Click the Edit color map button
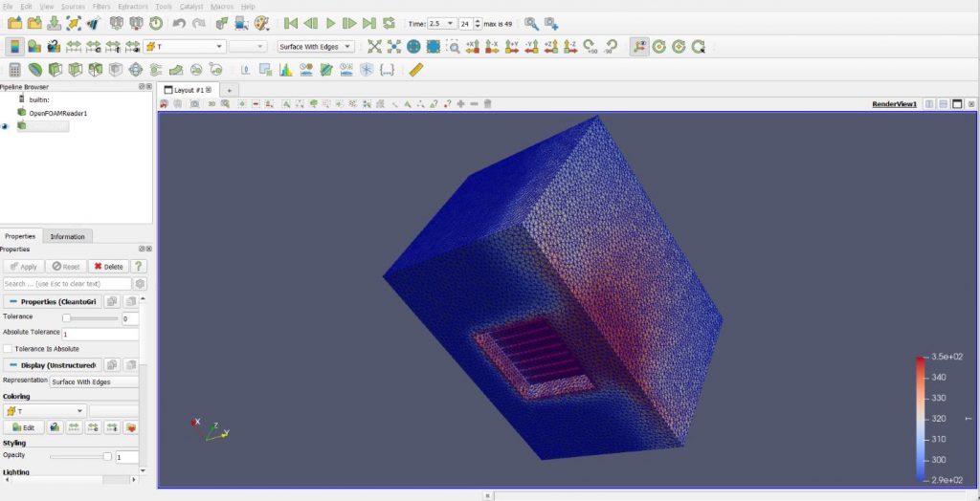Viewport: 980px width, 501px height. (23, 427)
